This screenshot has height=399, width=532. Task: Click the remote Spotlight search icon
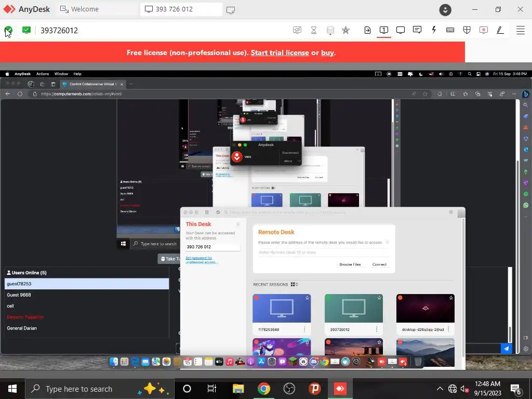(x=470, y=74)
